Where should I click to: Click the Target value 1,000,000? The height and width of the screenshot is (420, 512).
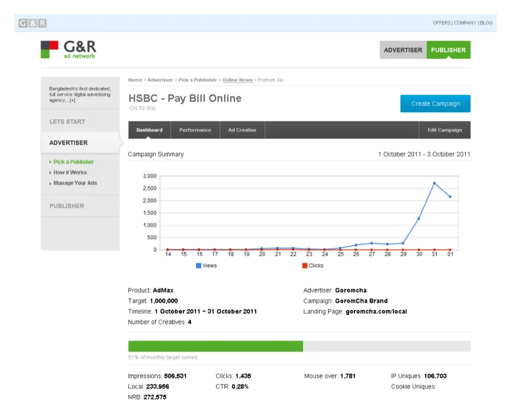coord(164,301)
